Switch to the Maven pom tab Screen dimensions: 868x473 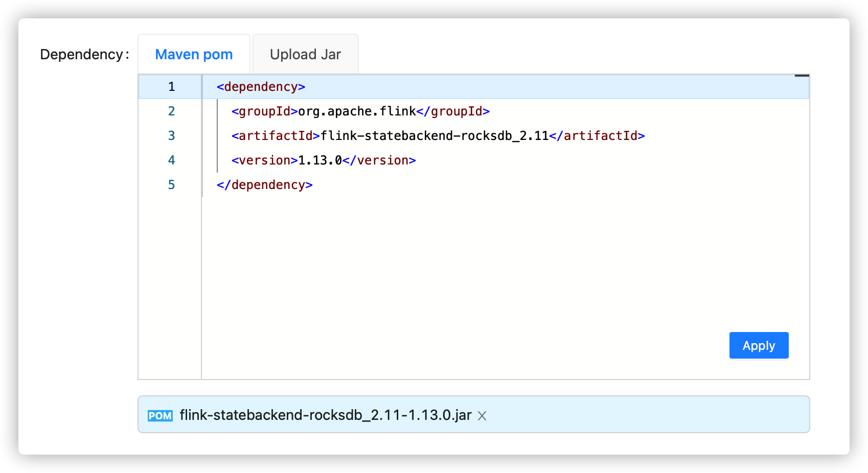tap(194, 55)
